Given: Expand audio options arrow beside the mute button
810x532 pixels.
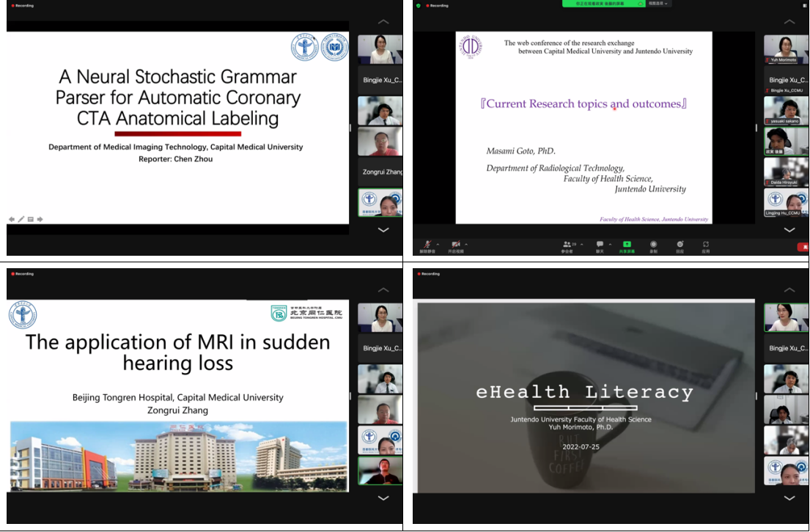Looking at the screenshot, I should pyautogui.click(x=438, y=244).
